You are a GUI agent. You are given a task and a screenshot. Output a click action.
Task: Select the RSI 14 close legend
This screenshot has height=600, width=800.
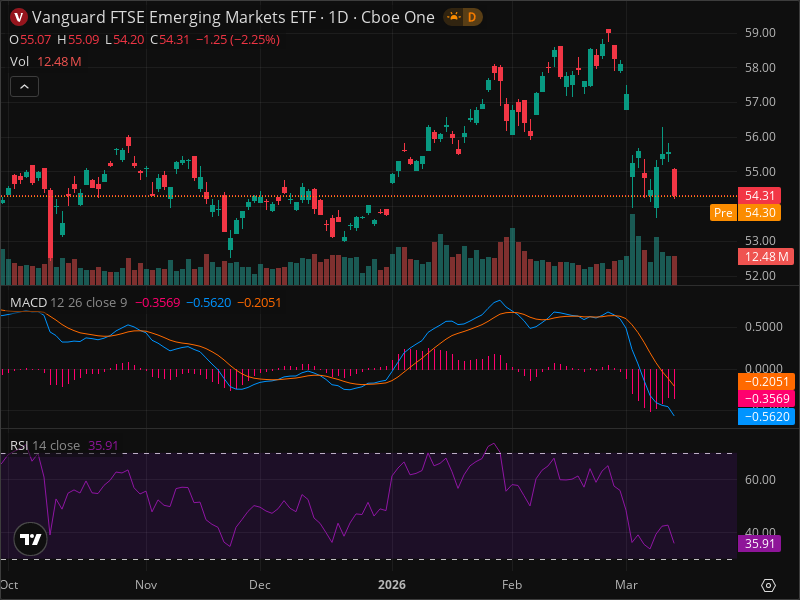(x=45, y=445)
